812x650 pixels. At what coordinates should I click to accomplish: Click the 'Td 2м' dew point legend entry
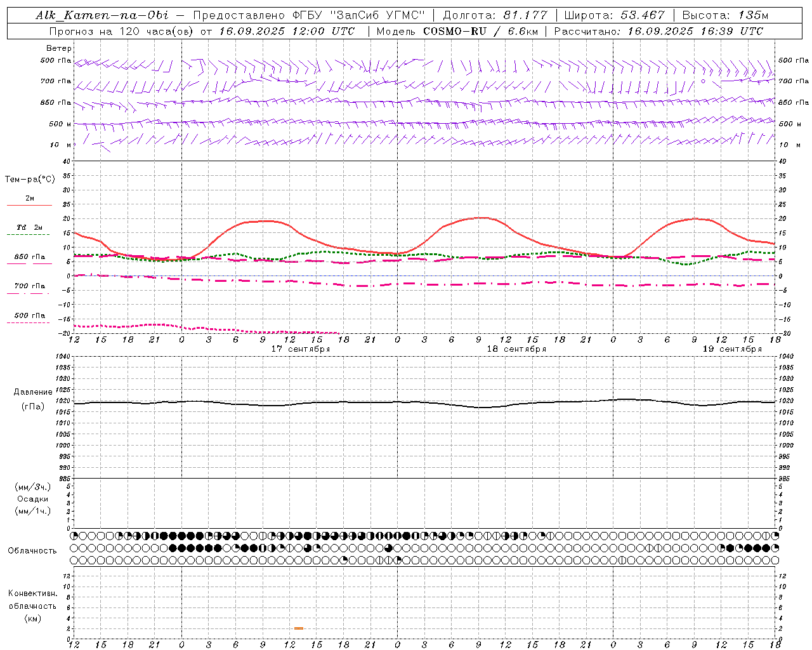(29, 227)
